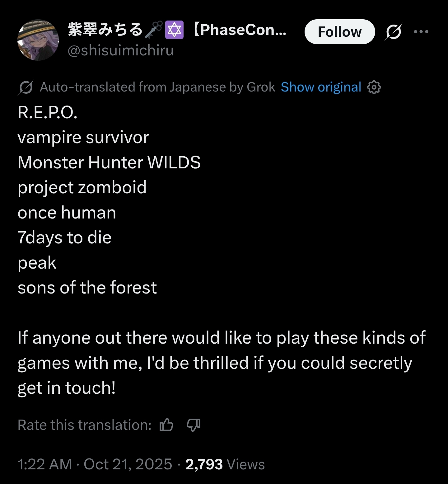448x484 pixels.
Task: Click the 'Monster Hunter WILDS' text line
Action: pyautogui.click(x=109, y=162)
